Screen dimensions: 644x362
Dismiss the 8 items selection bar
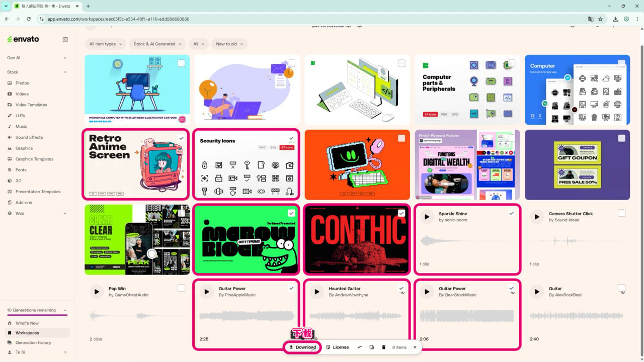coord(415,347)
